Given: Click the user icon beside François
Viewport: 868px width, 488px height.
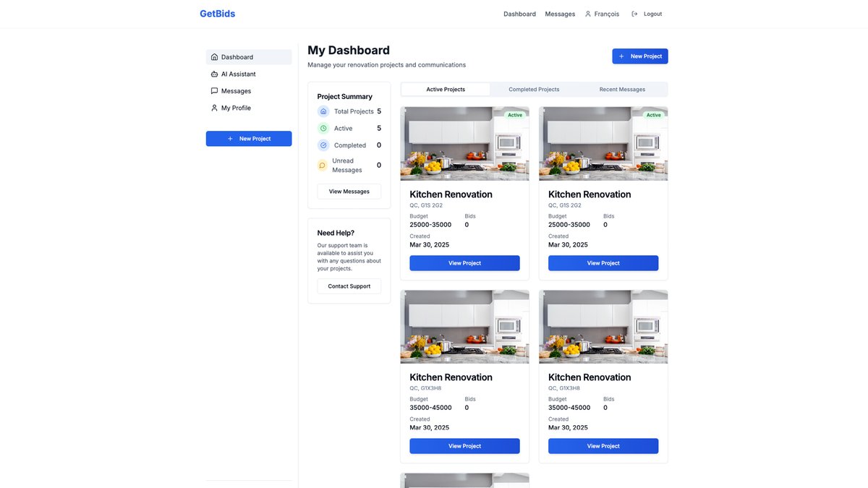Looking at the screenshot, I should [588, 14].
